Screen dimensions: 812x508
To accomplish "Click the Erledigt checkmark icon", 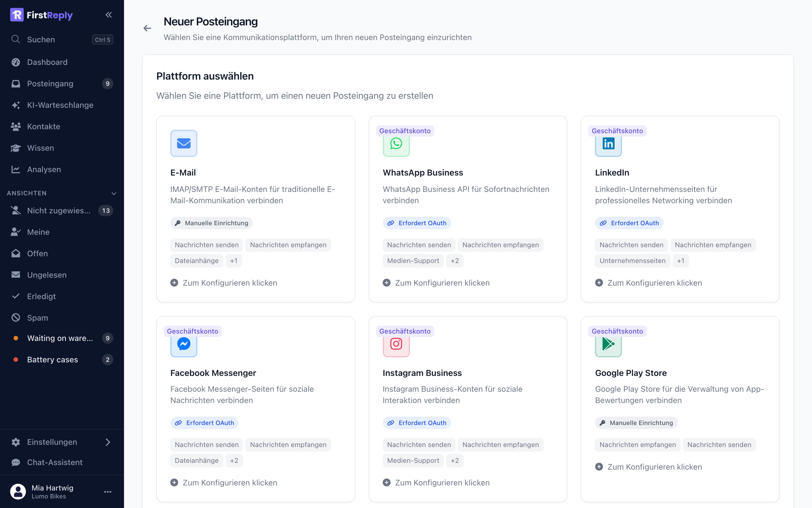I will click(x=16, y=296).
